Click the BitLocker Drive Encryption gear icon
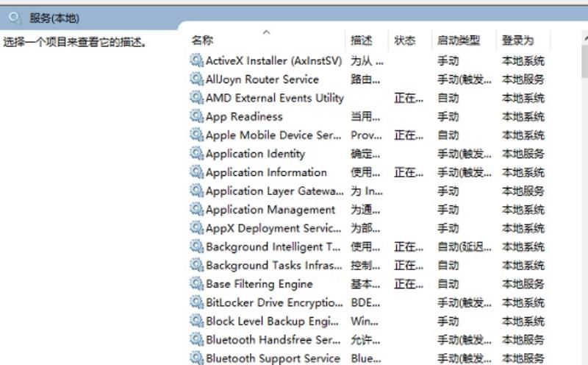The height and width of the screenshot is (365, 588). (196, 302)
